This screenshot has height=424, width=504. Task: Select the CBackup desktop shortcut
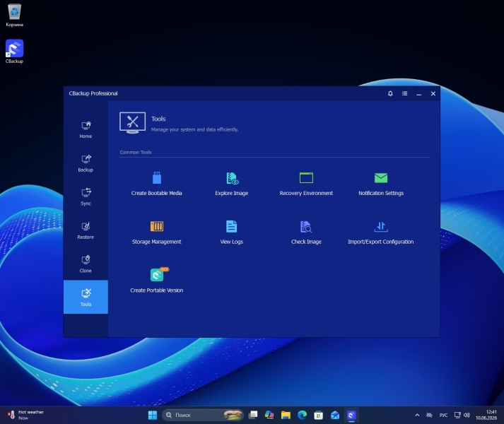14,52
